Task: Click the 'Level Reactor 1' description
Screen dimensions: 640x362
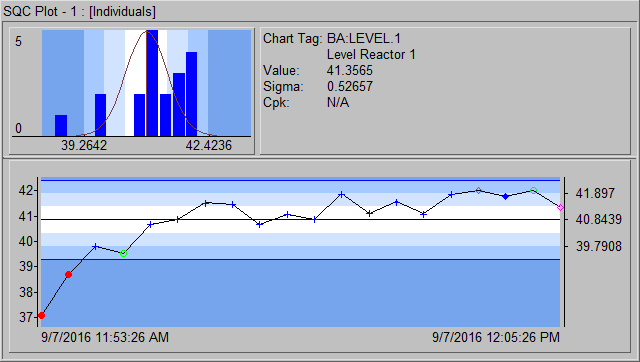Action: coord(371,54)
